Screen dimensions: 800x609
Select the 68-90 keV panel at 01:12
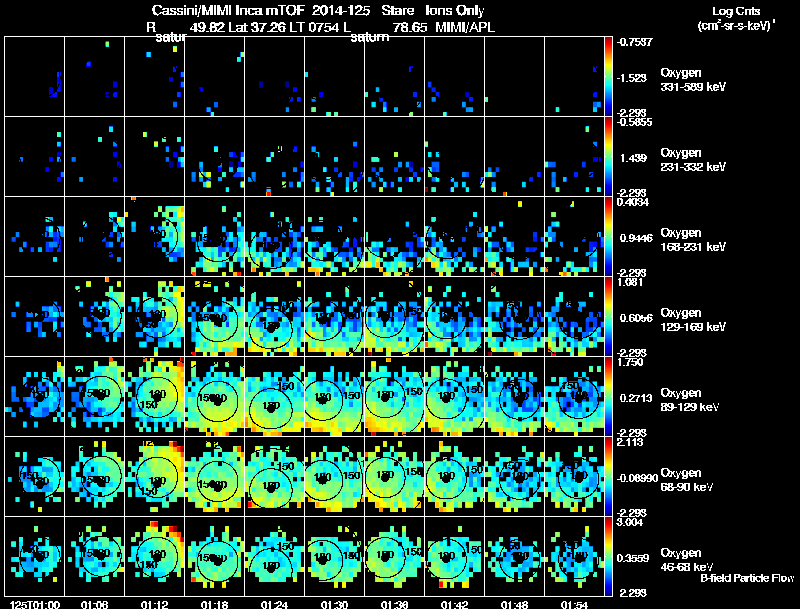point(155,476)
